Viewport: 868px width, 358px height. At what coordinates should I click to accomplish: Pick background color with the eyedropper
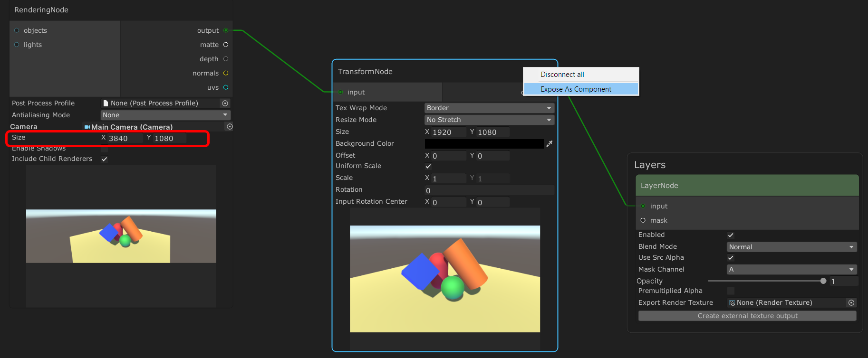550,143
